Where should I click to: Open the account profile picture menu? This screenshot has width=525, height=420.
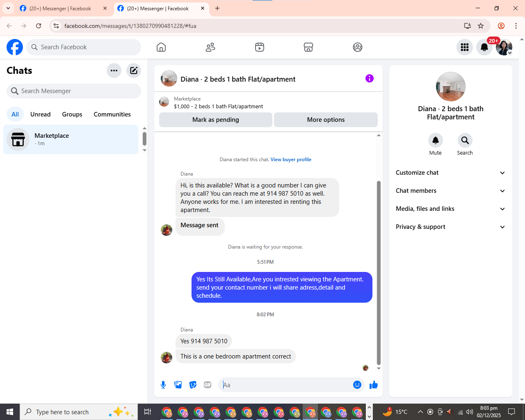[504, 47]
